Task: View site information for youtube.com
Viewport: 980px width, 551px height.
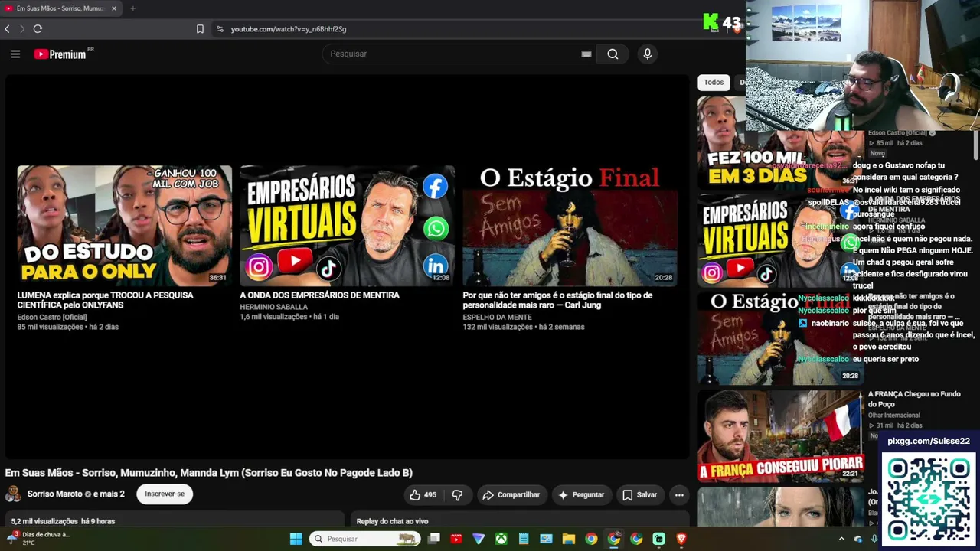Action: (220, 29)
